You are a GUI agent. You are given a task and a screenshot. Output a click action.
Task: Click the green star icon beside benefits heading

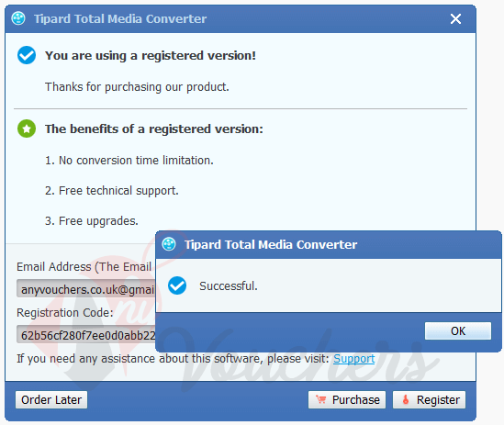[x=27, y=129]
